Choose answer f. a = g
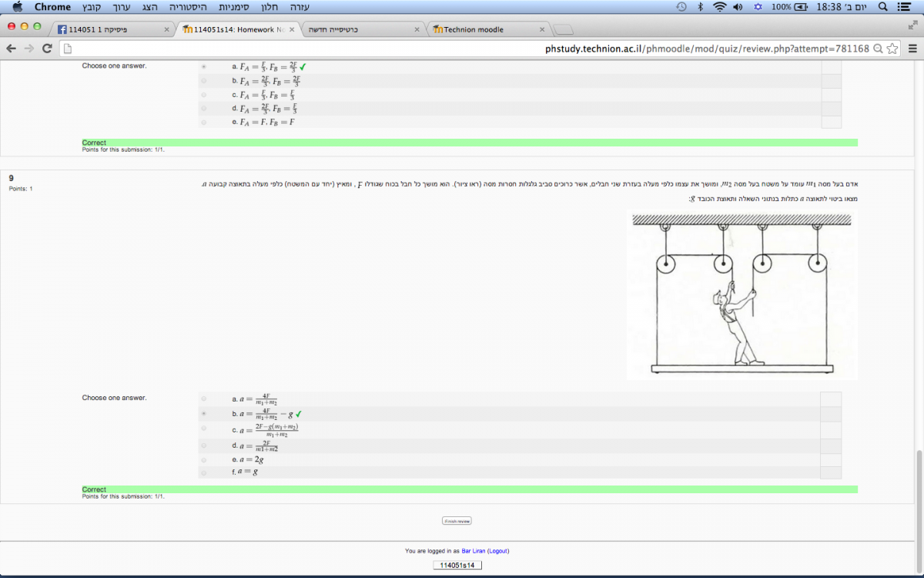Viewport: 924px width, 578px height. tap(204, 472)
